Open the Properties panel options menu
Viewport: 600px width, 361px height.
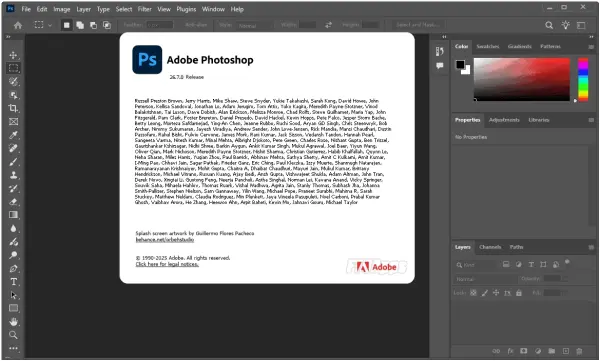pos(591,120)
